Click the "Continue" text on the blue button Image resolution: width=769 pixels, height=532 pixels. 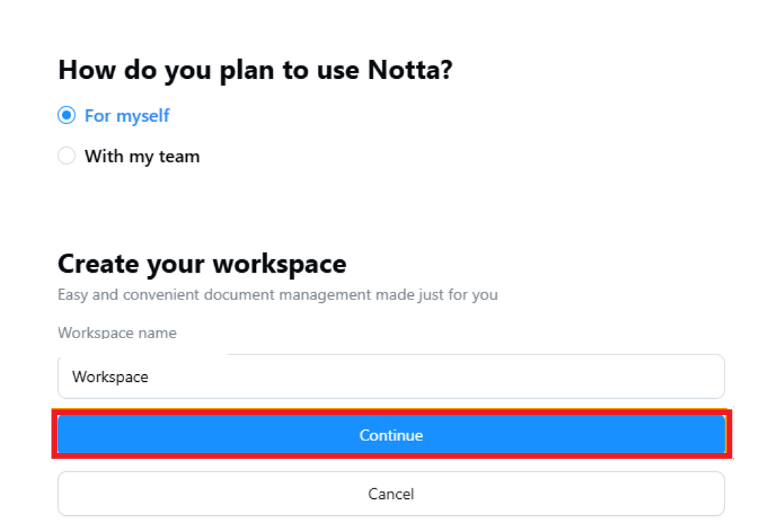390,435
